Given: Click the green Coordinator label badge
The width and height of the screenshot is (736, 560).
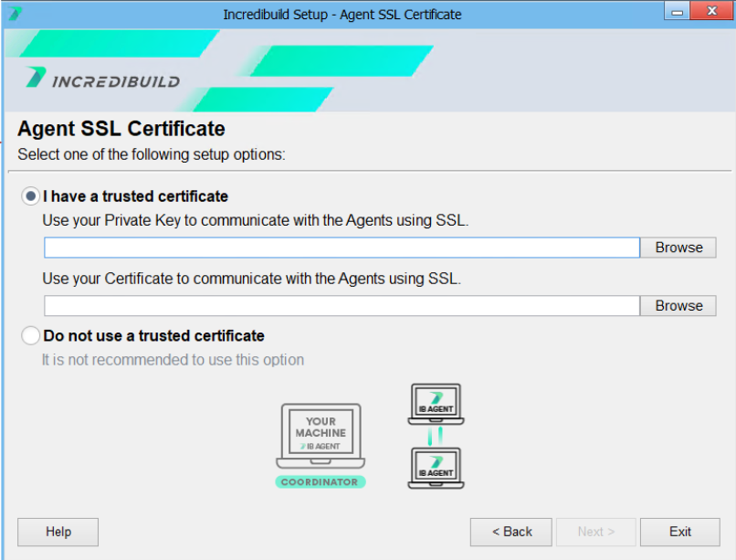Looking at the screenshot, I should [320, 481].
